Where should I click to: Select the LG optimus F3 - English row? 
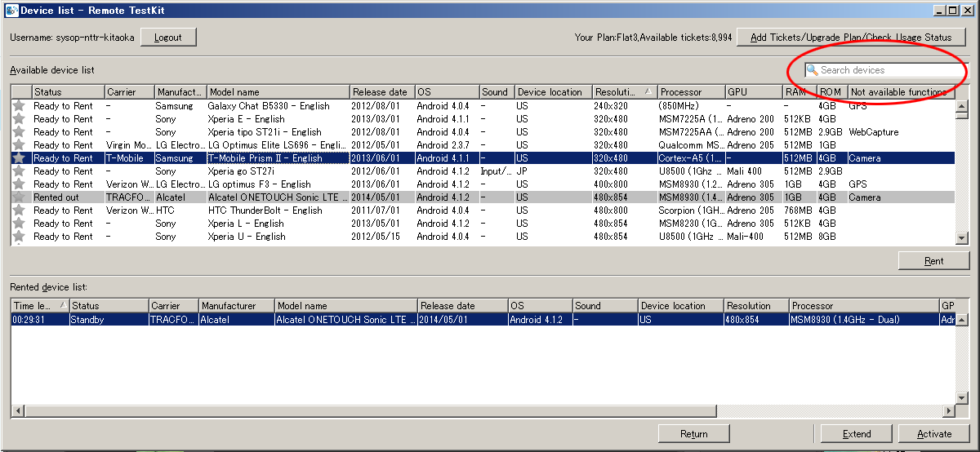(x=483, y=184)
